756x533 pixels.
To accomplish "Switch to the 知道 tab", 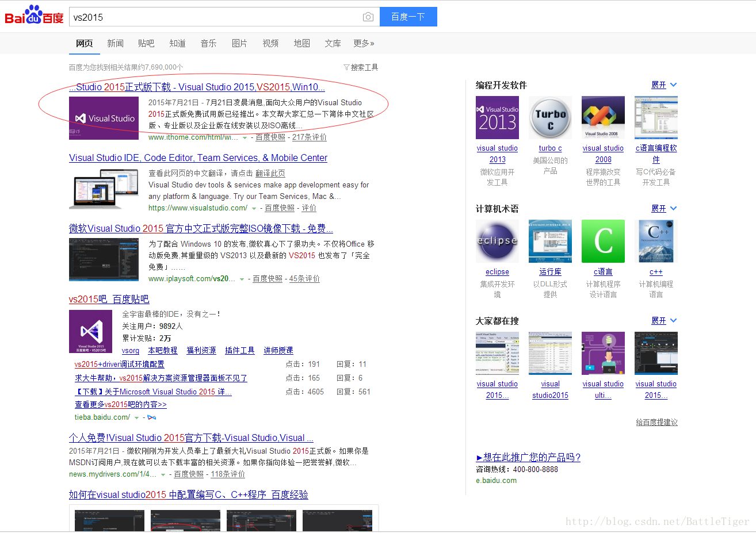I will click(x=177, y=43).
